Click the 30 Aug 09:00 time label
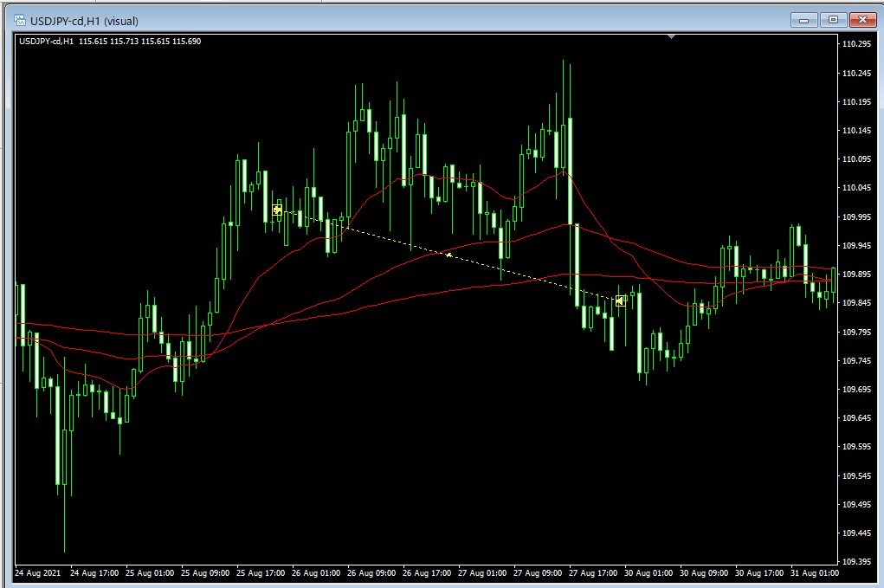This screenshot has height=588, width=884. coord(703,573)
